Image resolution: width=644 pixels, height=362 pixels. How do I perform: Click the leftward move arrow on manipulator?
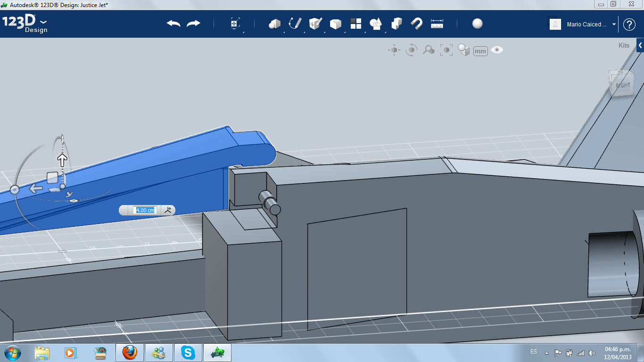tap(36, 189)
